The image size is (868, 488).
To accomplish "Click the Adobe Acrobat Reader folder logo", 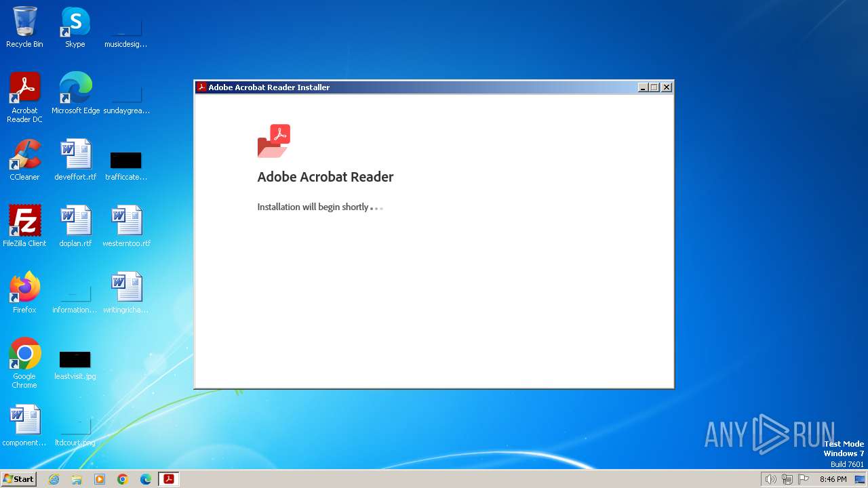I will click(x=274, y=141).
